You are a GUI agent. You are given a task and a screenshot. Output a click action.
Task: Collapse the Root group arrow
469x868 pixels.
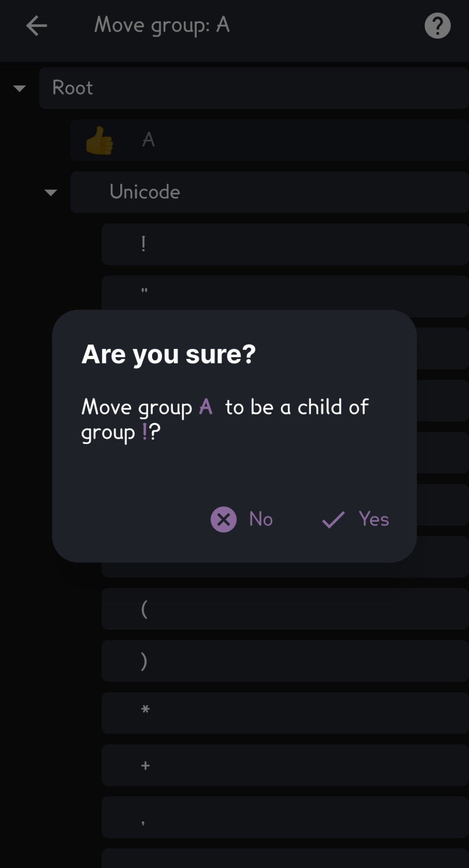tap(19, 88)
